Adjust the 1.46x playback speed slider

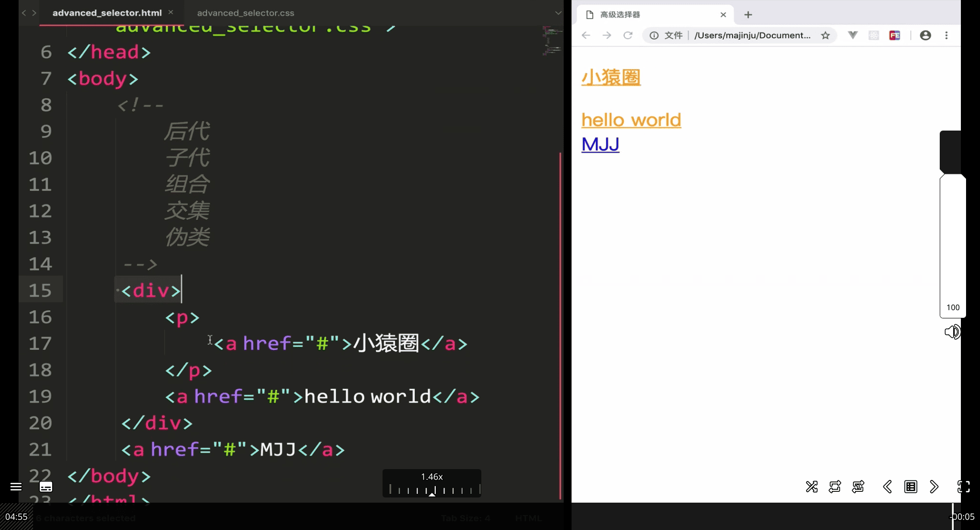coord(432,489)
